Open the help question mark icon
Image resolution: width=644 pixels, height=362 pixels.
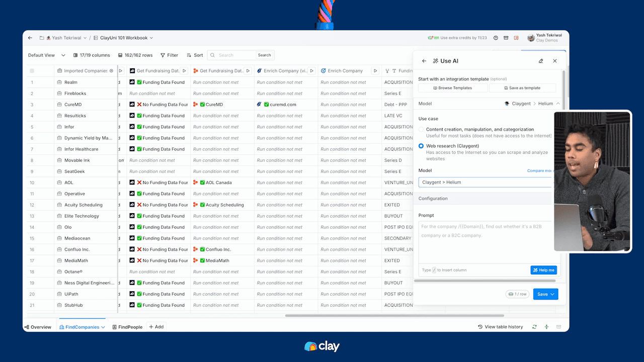496,38
